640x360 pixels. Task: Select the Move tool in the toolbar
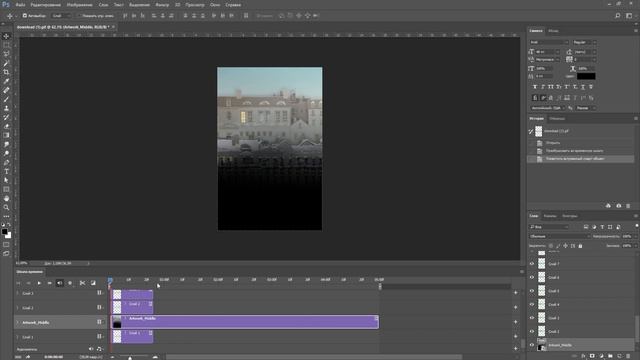6,36
